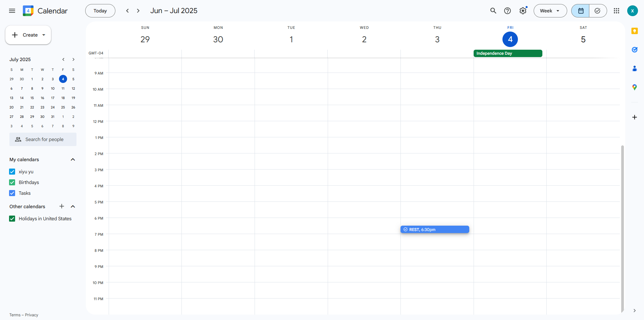This screenshot has height=320, width=644.
Task: Go to next week arrow in header
Action: coord(138,11)
